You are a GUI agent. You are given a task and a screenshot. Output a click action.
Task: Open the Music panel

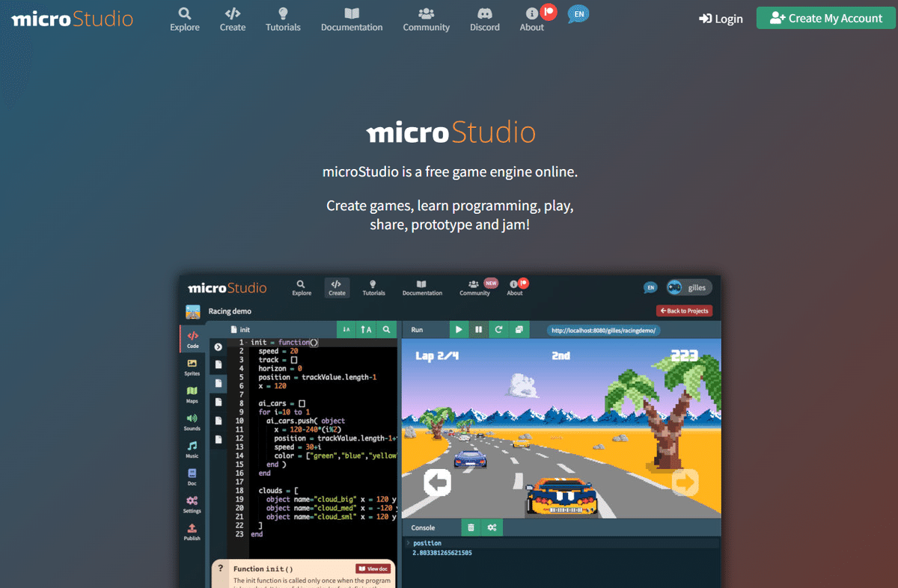192,448
